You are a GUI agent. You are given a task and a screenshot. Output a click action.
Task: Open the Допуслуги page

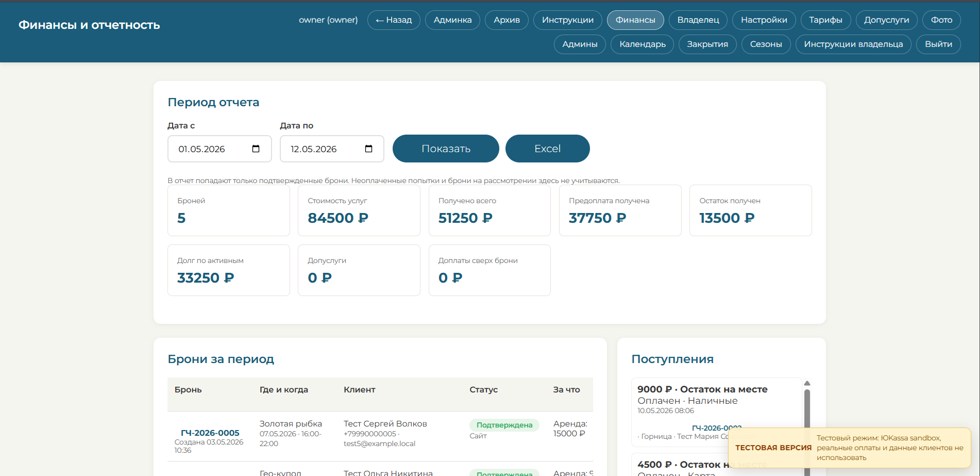tap(887, 20)
